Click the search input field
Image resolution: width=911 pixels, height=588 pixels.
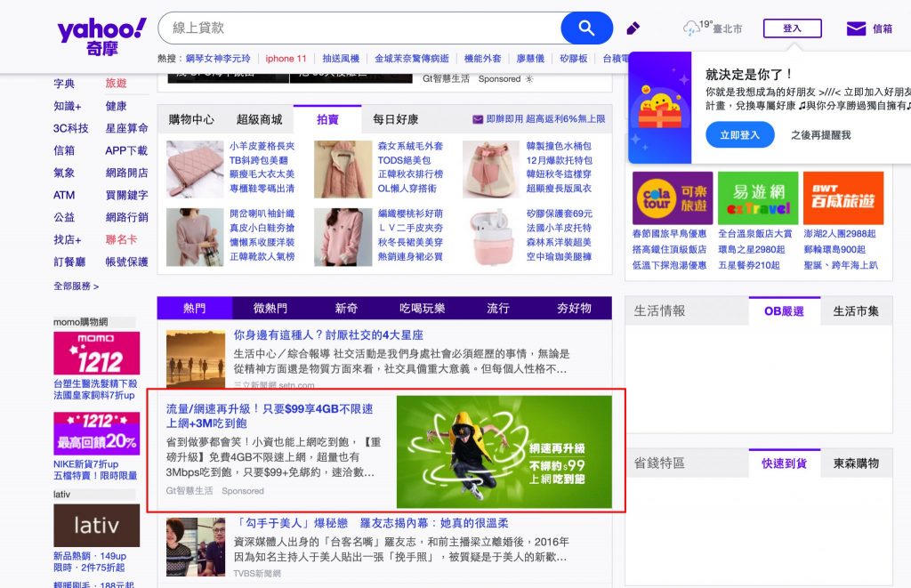coord(360,28)
